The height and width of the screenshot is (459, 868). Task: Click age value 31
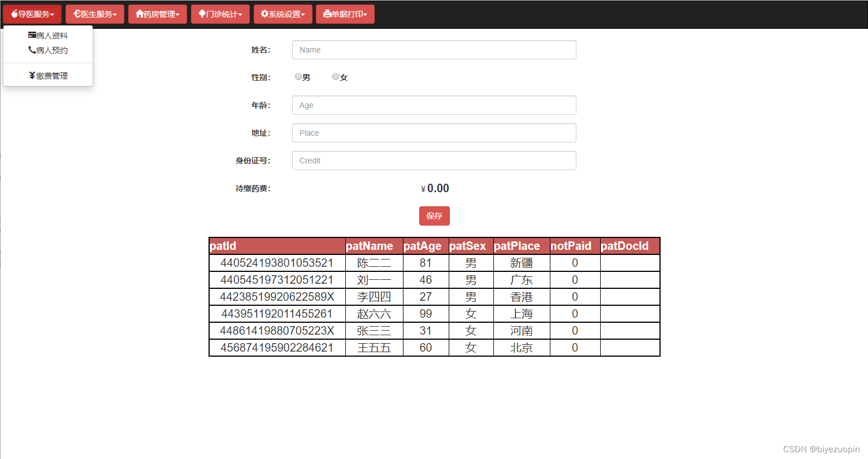coord(426,331)
